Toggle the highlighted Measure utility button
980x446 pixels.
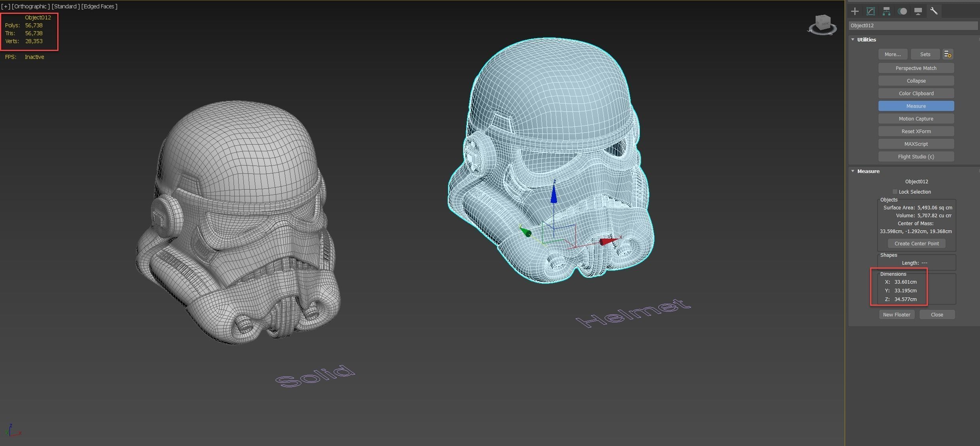point(916,106)
